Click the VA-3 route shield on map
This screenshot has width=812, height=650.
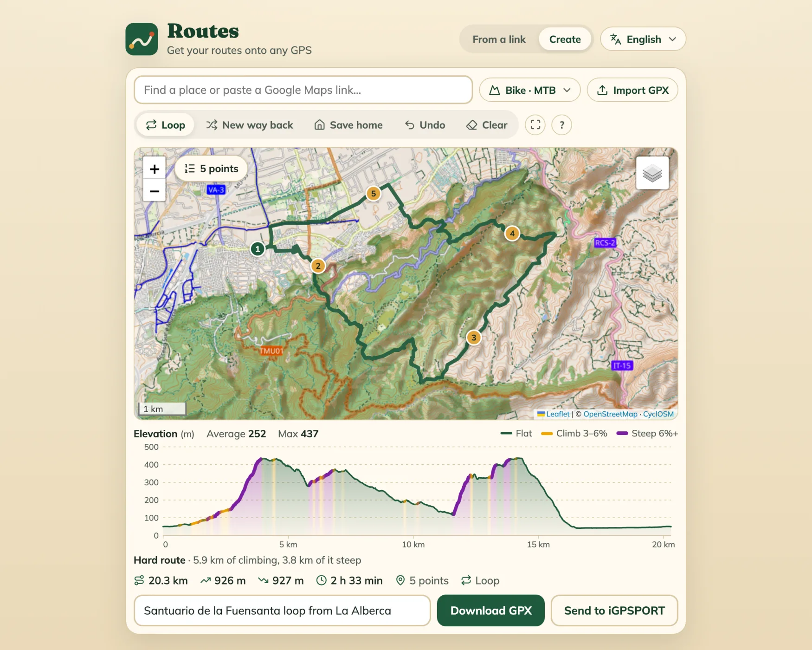[216, 189]
